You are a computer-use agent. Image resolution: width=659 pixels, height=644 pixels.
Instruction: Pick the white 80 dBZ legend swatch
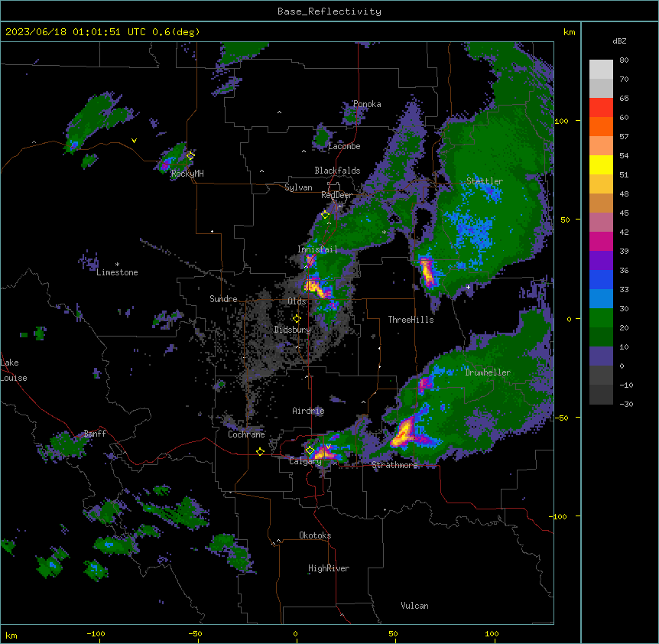(x=601, y=70)
